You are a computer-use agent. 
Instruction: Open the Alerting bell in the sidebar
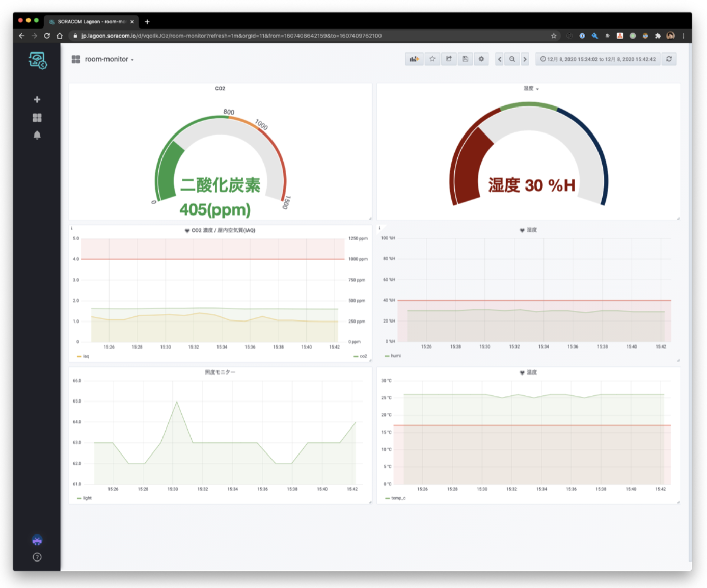[x=37, y=135]
